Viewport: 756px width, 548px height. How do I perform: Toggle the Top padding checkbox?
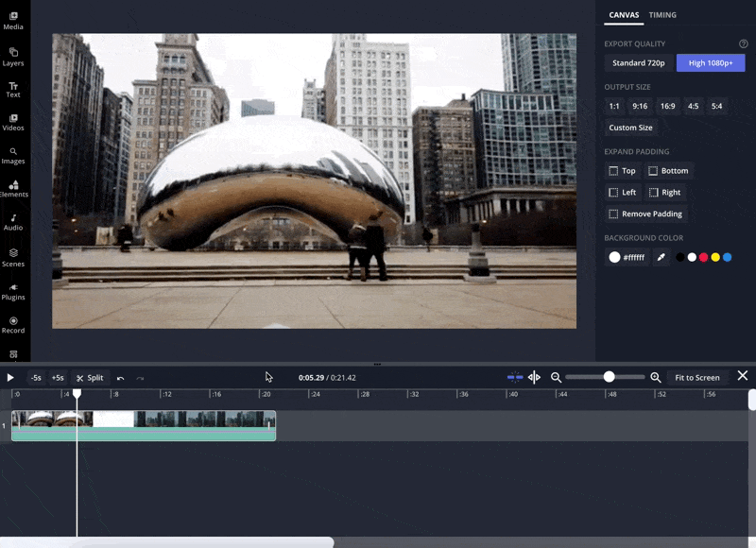point(613,171)
